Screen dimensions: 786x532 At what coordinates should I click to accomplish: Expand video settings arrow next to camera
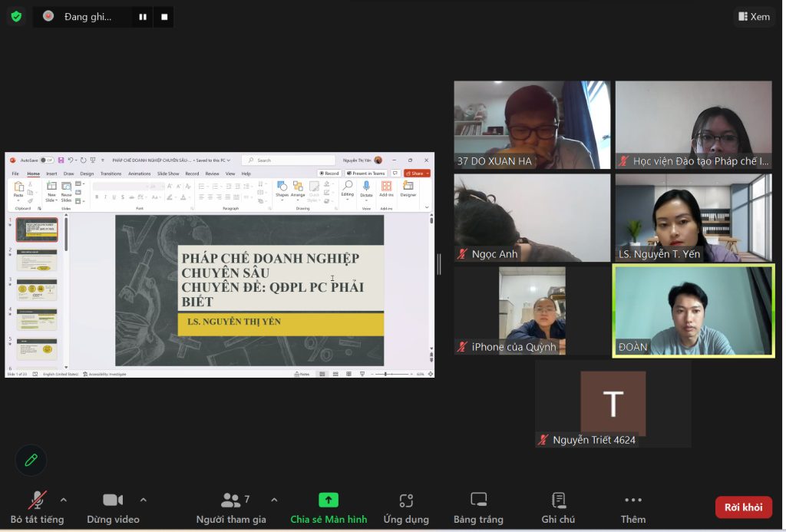pos(144,500)
